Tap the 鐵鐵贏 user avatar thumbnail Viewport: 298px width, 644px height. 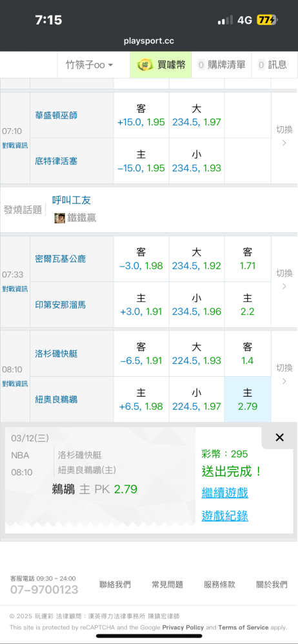(x=60, y=218)
